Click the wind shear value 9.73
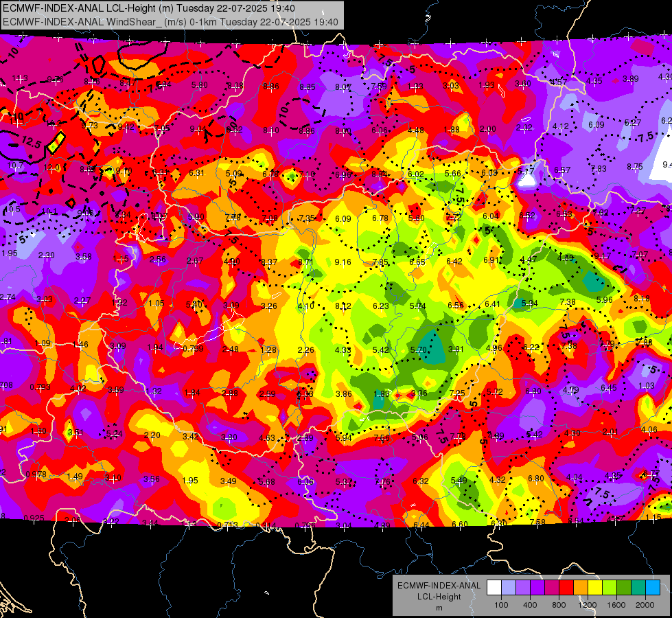The width and height of the screenshot is (672, 618). [x=89, y=126]
